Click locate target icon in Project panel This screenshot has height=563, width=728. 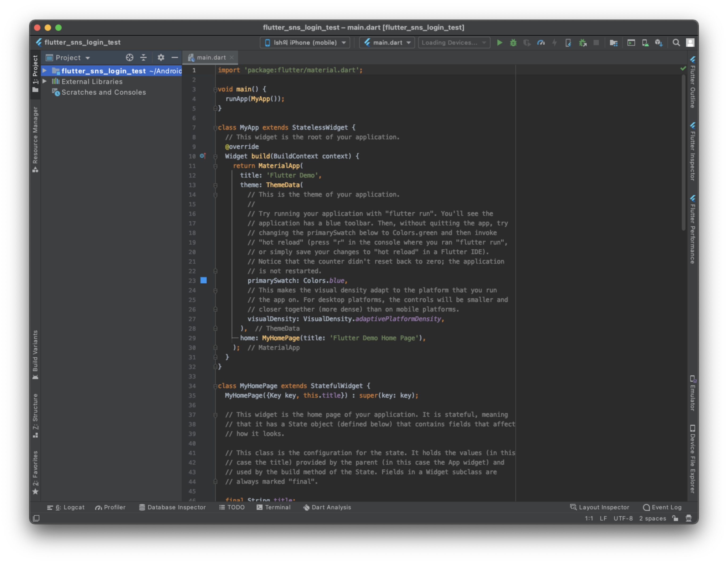[129, 57]
